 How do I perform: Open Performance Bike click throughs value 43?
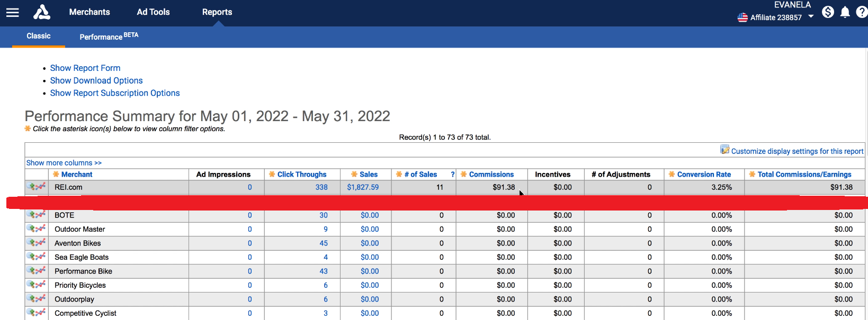[324, 271]
